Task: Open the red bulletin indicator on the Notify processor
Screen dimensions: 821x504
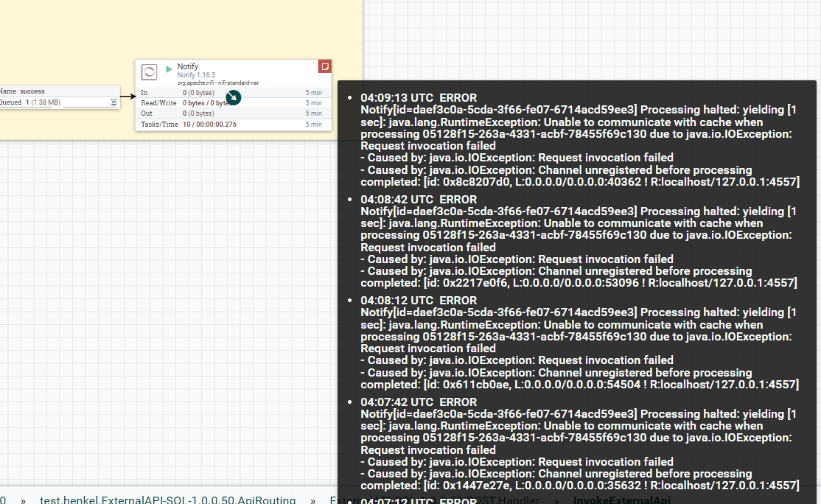Action: tap(324, 66)
